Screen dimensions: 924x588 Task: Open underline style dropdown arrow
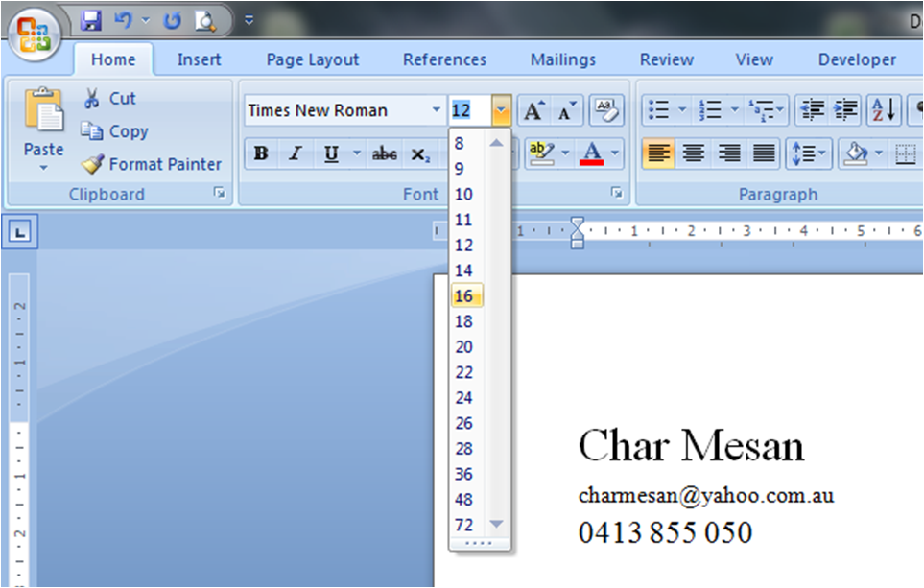[x=357, y=153]
